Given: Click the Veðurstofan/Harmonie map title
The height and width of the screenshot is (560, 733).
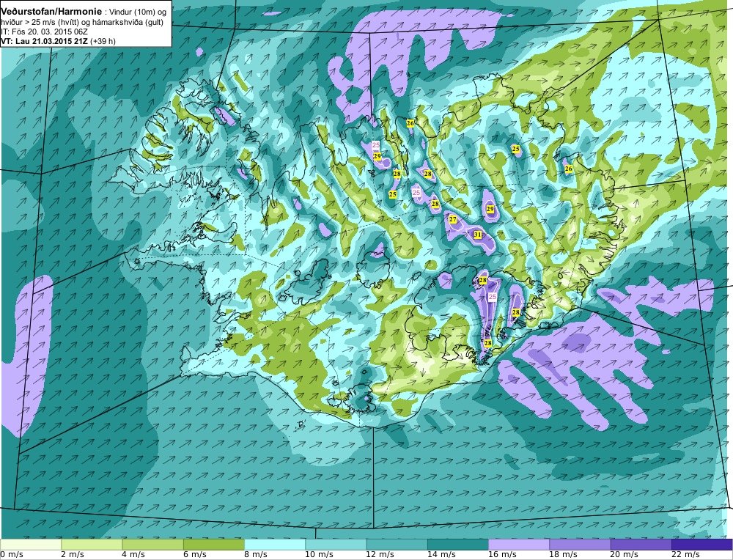Looking at the screenshot, I should coord(51,12).
